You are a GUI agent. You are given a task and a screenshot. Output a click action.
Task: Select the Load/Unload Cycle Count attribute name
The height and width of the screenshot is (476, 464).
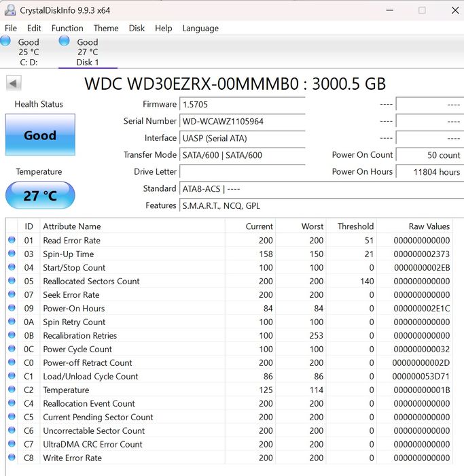pyautogui.click(x=90, y=377)
